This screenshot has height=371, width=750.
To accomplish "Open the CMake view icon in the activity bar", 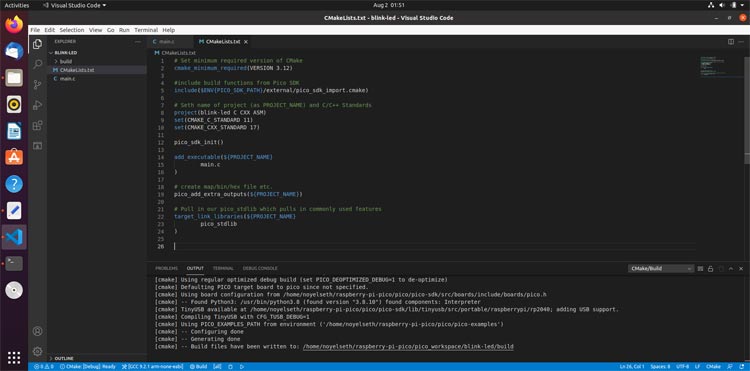I will [37, 145].
